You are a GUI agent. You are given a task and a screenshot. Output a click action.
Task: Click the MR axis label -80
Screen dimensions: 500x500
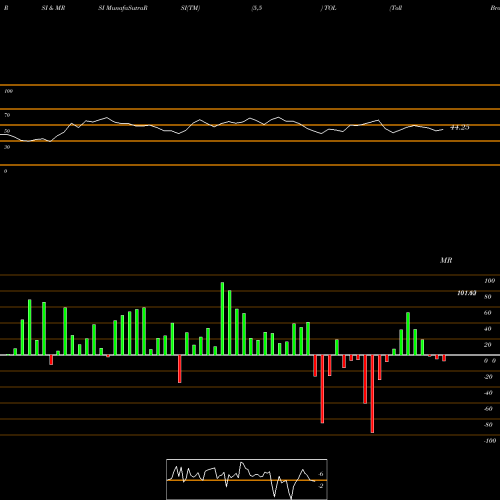[488, 425]
